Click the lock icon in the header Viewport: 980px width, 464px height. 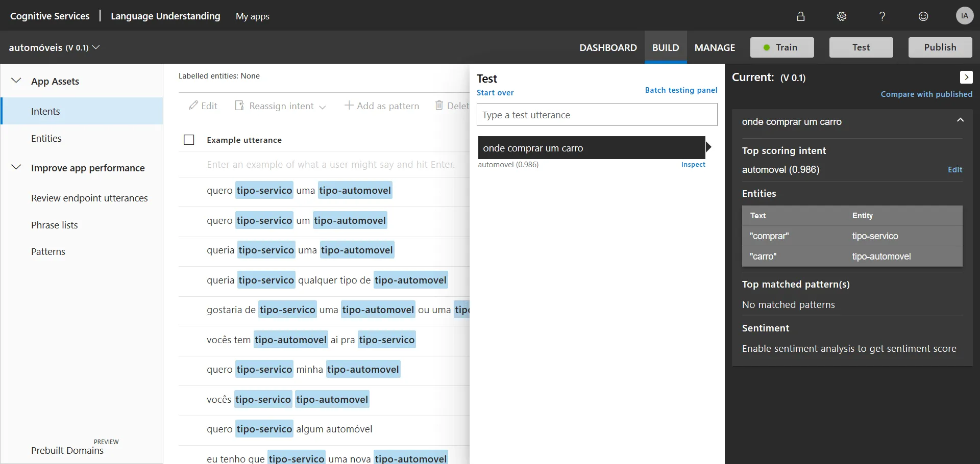click(x=801, y=16)
